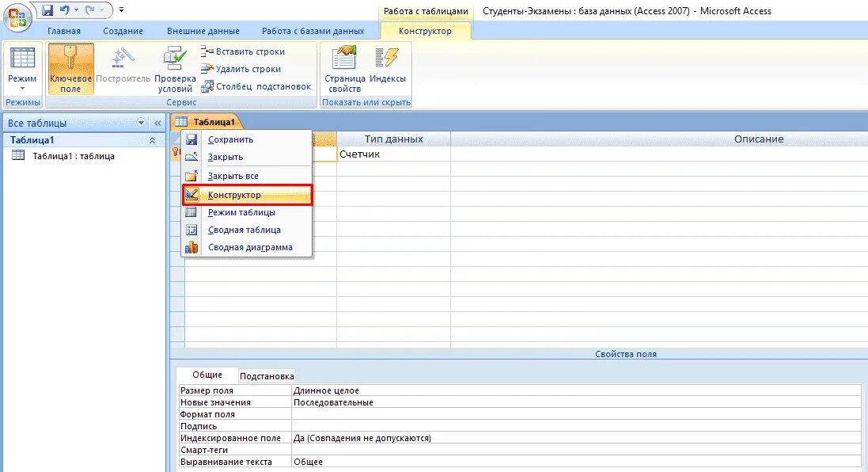Image resolution: width=868 pixels, height=472 pixels.
Task: Click the Undo arrow in quick access toolbar
Action: (64, 10)
